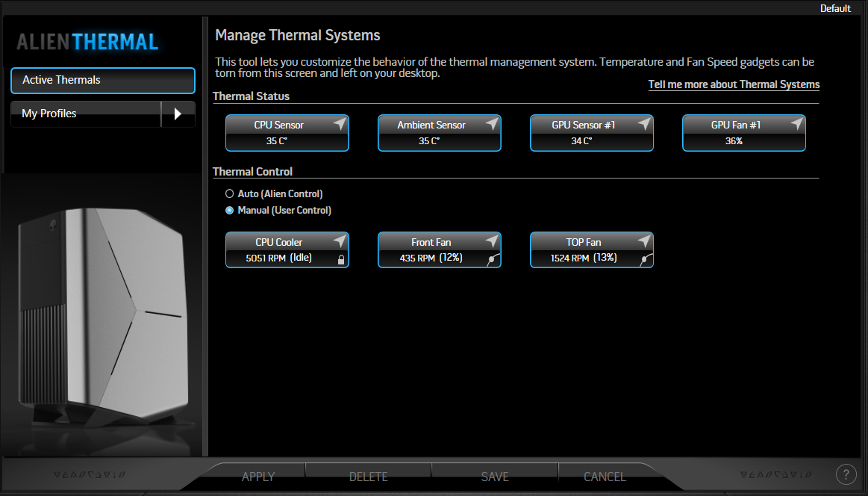Tear off the GPU Sensor #1 gadget arrow
868x496 pixels.
tap(644, 124)
